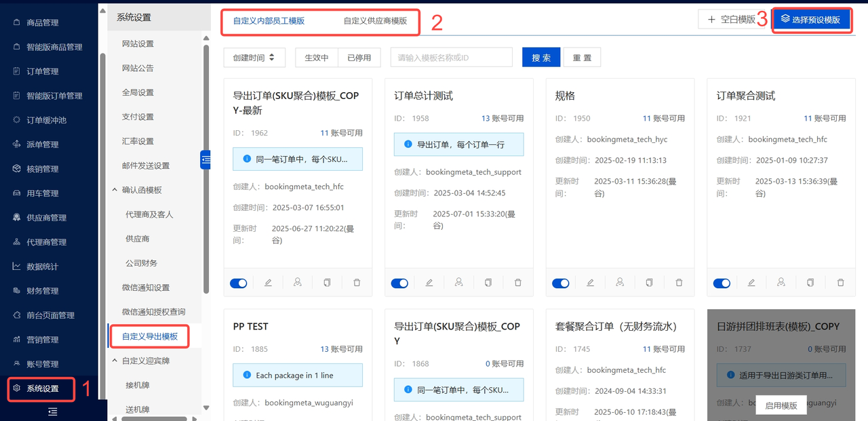Open account assignment icon for 导出订单(SKU聚合)模板_COPY-最新
This screenshot has width=868, height=421.
pos(298,283)
